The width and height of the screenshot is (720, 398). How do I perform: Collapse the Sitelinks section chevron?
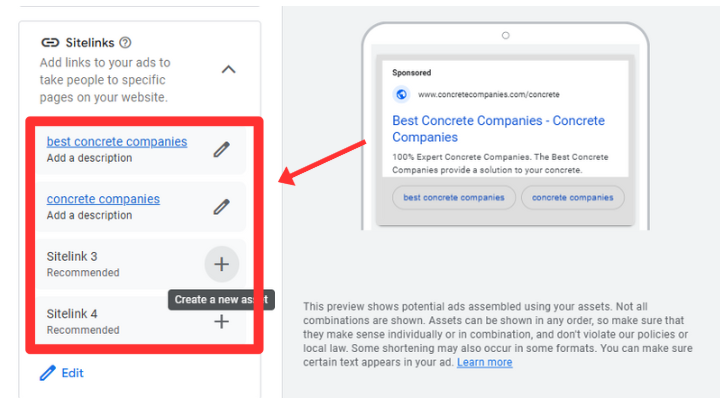[x=229, y=70]
